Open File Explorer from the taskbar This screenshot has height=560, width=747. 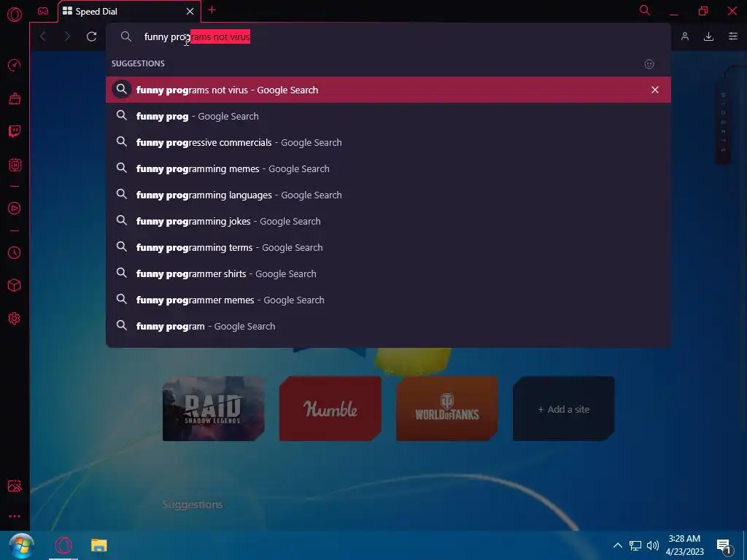[x=99, y=545]
